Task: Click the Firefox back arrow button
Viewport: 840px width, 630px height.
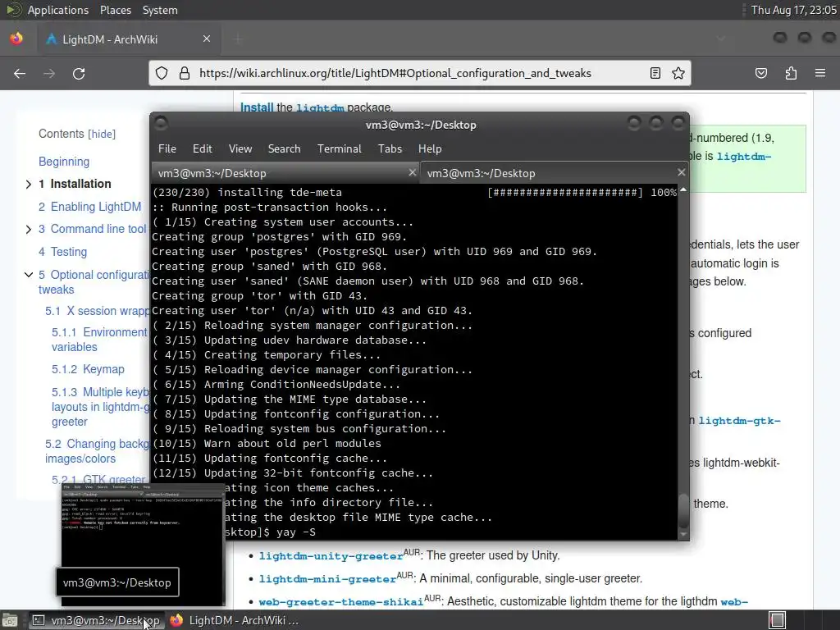Action: [x=20, y=73]
